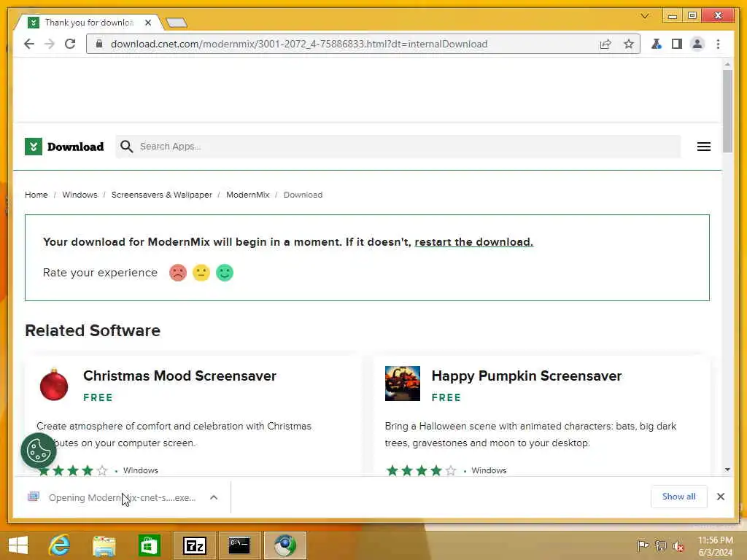Click the page vertical scrollbar thumb
The width and height of the screenshot is (747, 560).
click(x=727, y=111)
